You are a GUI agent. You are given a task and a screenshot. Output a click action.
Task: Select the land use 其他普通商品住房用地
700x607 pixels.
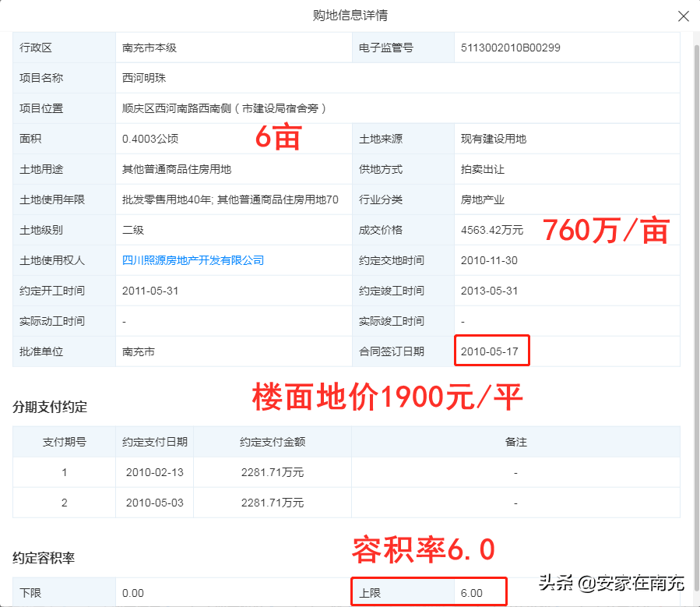click(x=176, y=169)
